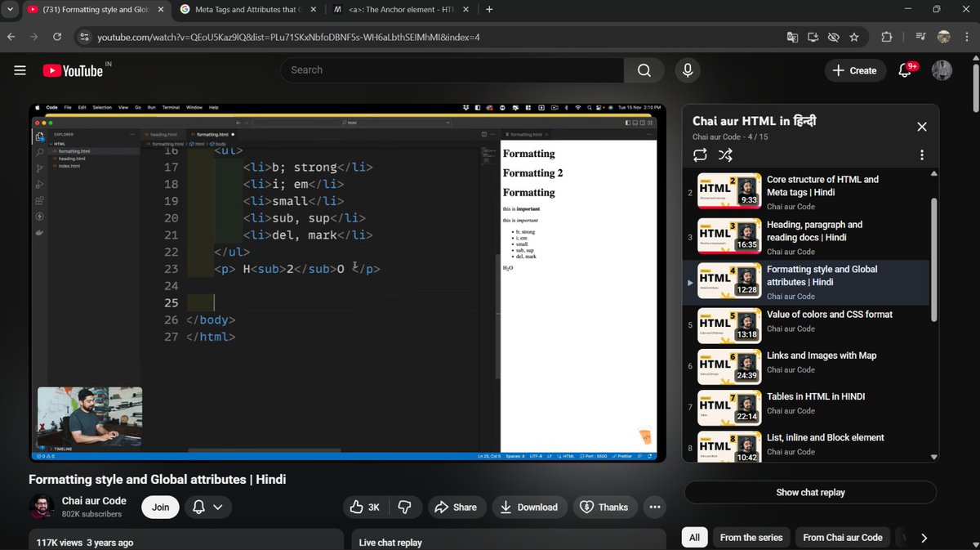
Task: Open the Google Translate page icon
Action: pyautogui.click(x=791, y=38)
